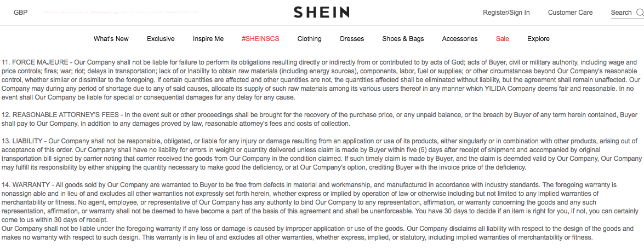Viewport: 644px width, 250px height.
Task: Open the Shoes & Bags category
Action: tap(403, 39)
